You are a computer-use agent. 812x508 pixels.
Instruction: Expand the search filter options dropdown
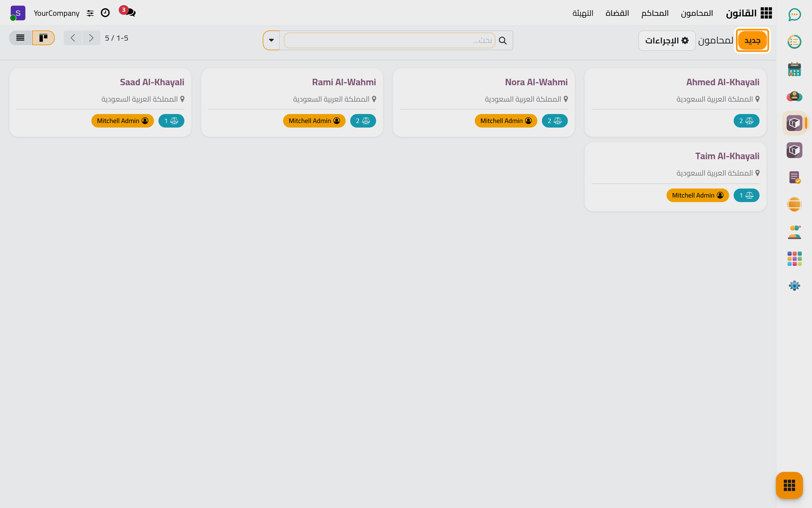pos(271,41)
